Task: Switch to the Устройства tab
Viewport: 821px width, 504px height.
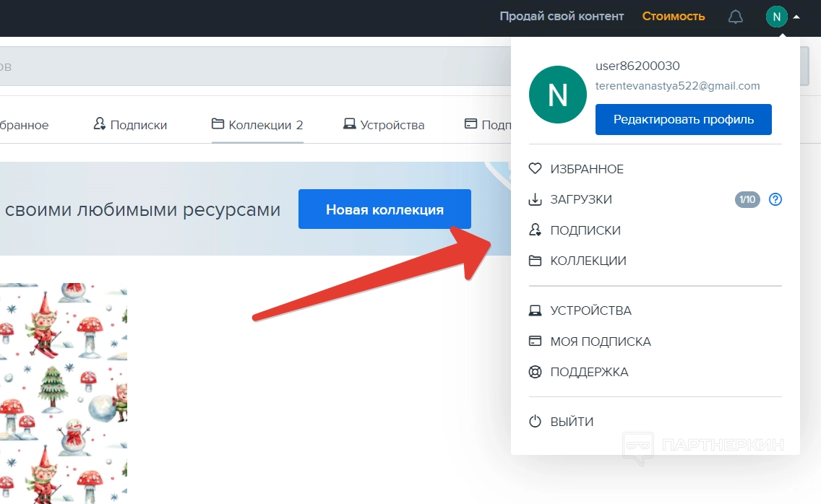Action: (x=384, y=125)
